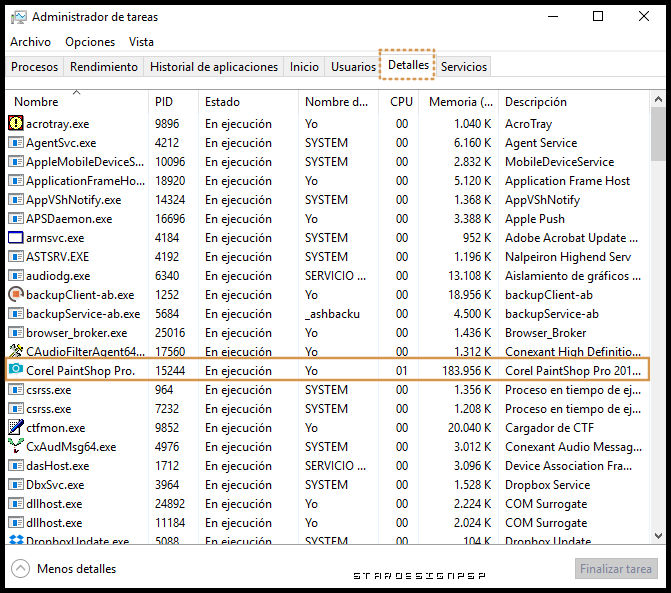Click the Conexant Audio Messag... description
Viewport: 671px width, 593px height.
573,447
